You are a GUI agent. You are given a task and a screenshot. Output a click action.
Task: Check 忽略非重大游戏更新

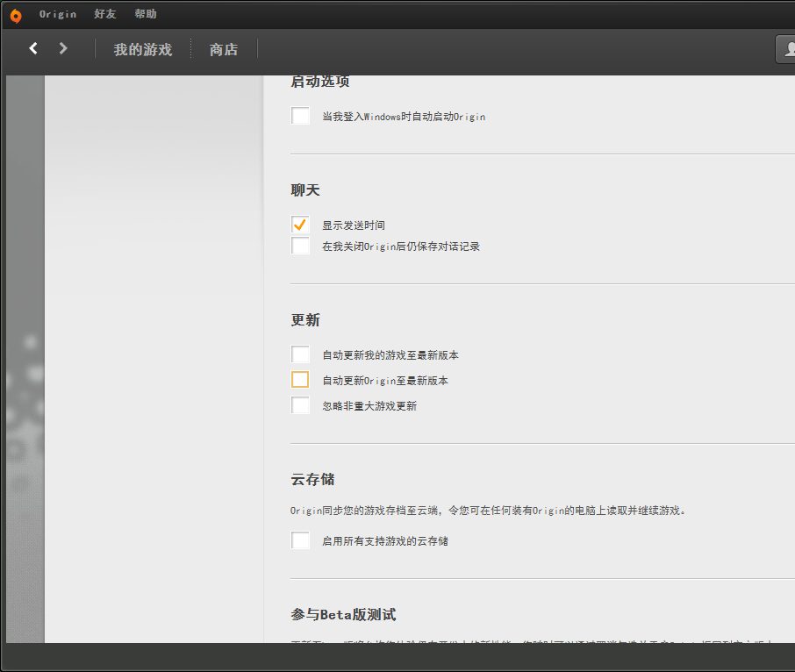tap(300, 405)
